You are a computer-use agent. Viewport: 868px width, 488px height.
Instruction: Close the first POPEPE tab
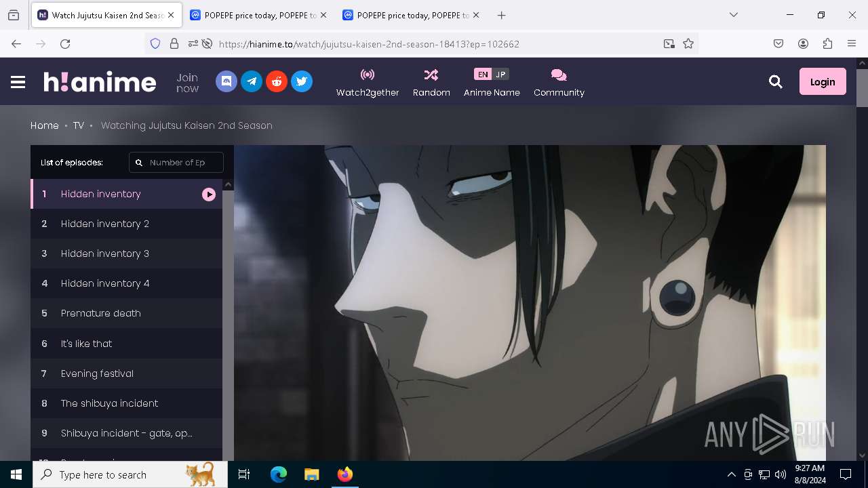[323, 15]
